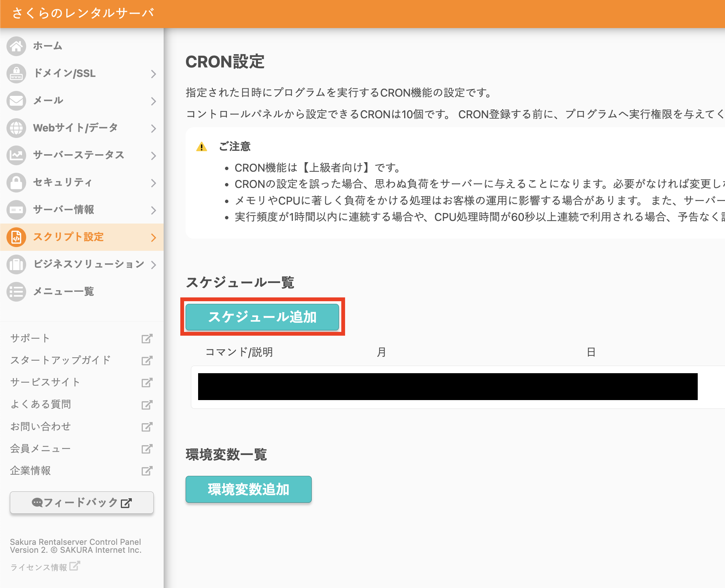Image resolution: width=725 pixels, height=588 pixels.
Task: Click the スケジュール追加 button
Action: [x=262, y=317]
